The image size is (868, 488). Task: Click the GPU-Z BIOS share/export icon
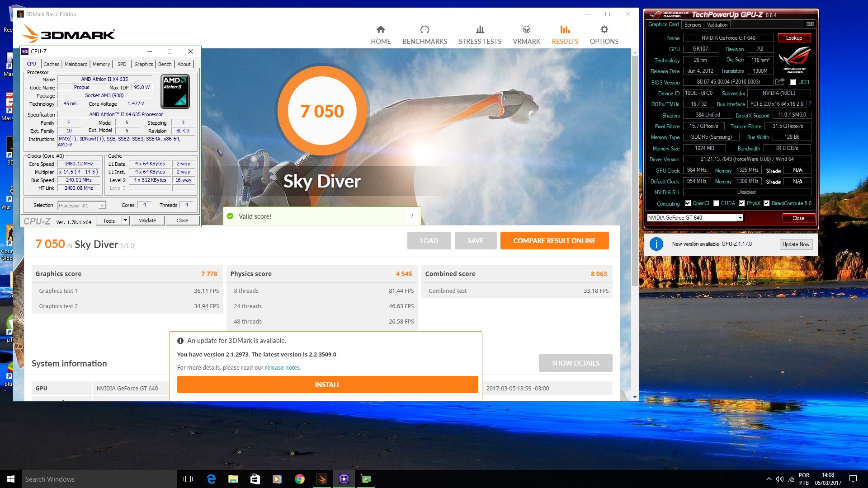(x=780, y=82)
